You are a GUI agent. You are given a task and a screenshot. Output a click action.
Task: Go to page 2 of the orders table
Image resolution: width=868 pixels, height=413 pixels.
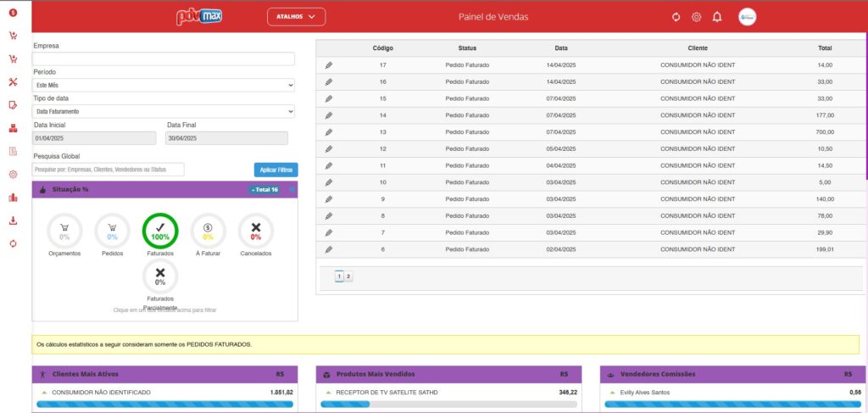click(348, 276)
